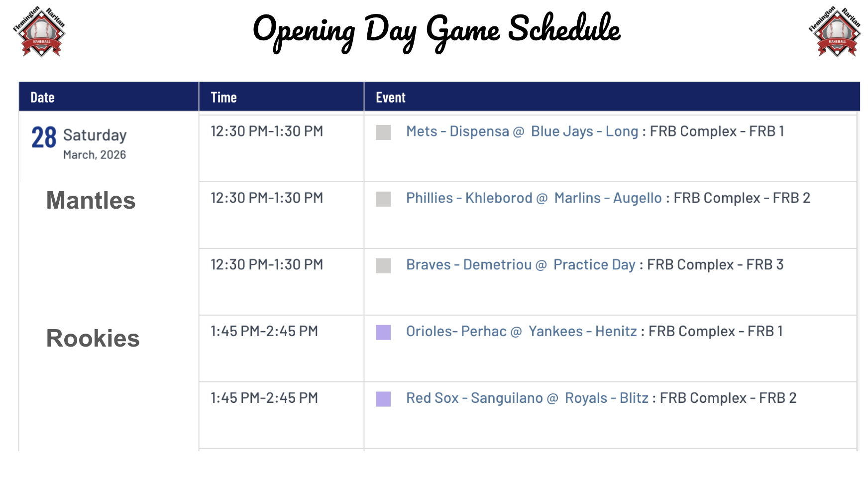Click the Braves - Demetriou link
The image size is (868, 488).
[x=468, y=265]
